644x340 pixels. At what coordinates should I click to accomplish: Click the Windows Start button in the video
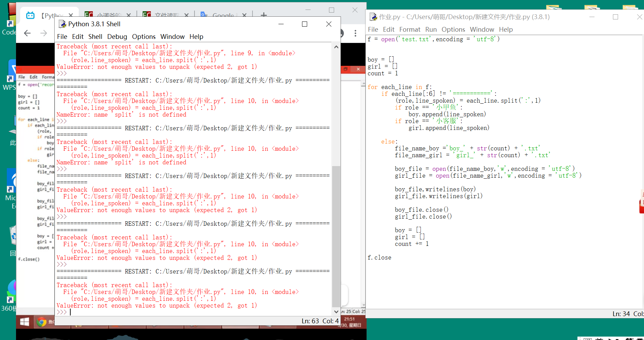tap(25, 322)
